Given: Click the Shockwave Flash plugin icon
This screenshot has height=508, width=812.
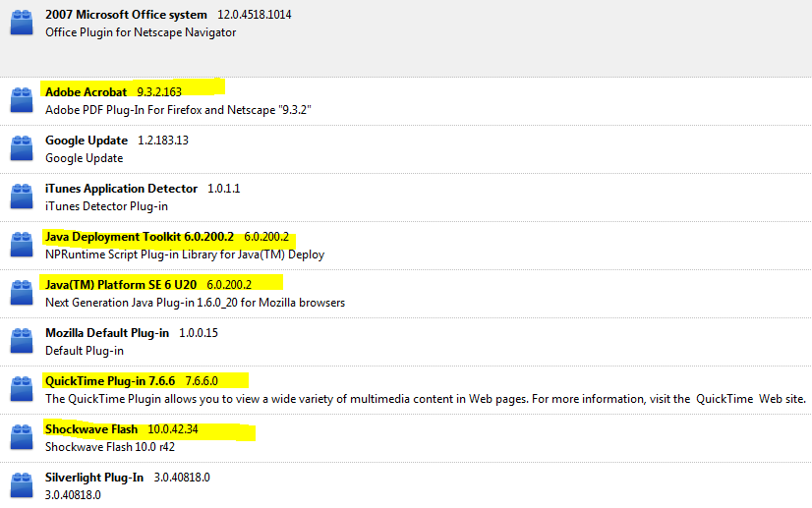Looking at the screenshot, I should click(22, 437).
